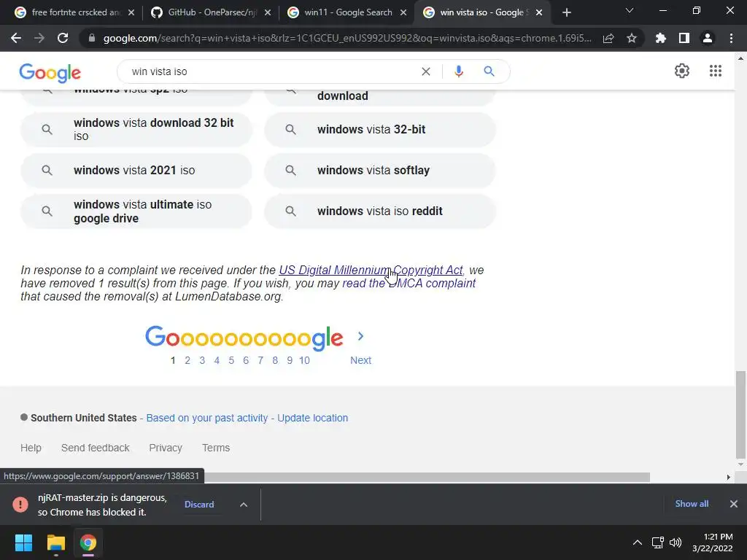
Task: Click Show all downloads
Action: point(692,503)
